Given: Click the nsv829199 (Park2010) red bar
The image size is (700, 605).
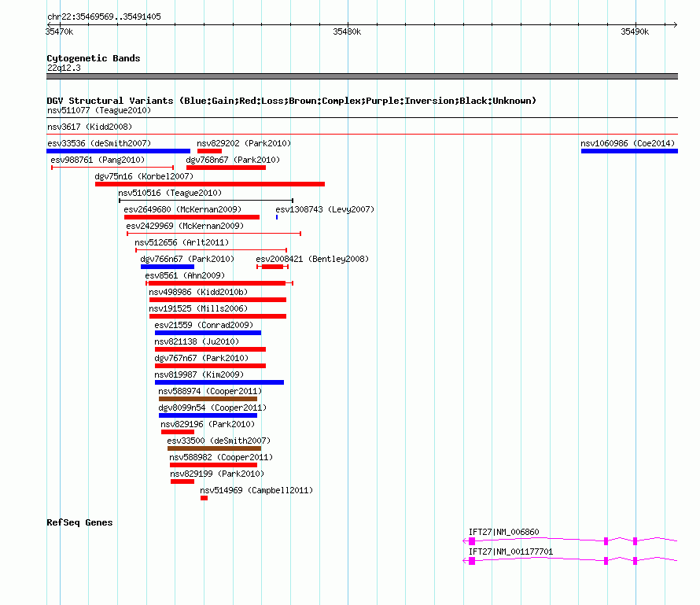Looking at the screenshot, I should [182, 481].
